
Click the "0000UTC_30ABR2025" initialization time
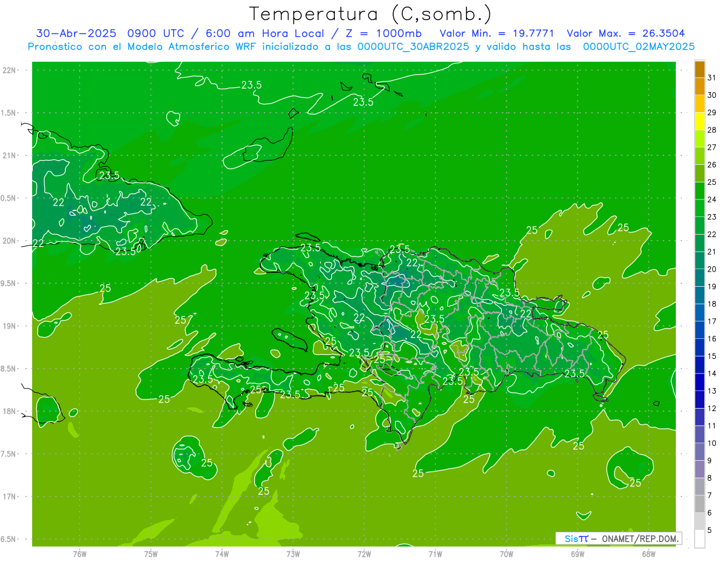coord(413,47)
